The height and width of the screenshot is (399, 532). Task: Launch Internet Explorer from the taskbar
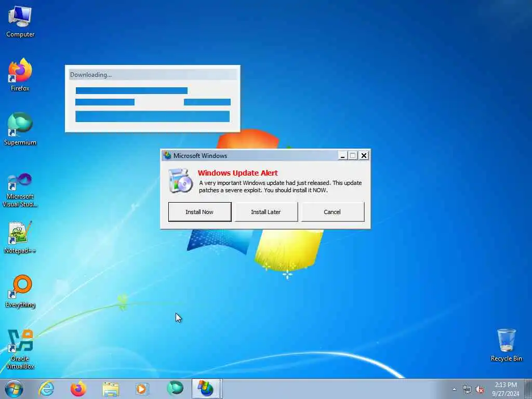click(x=46, y=389)
